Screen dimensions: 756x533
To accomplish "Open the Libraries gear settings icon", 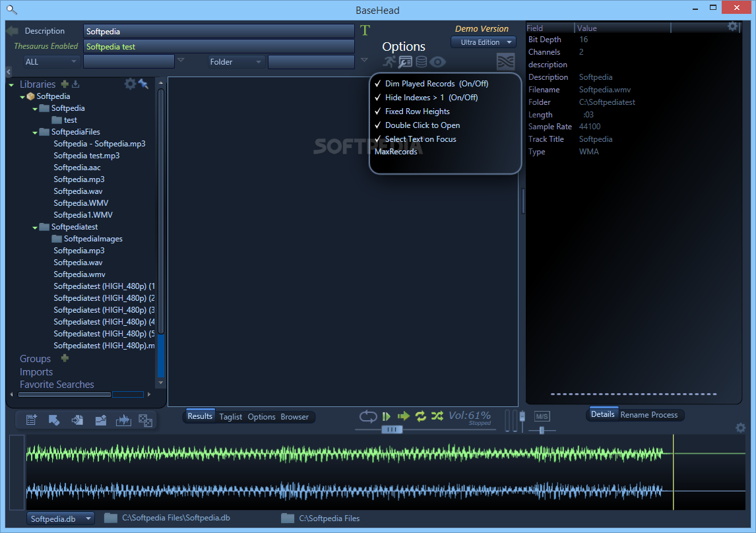I will [130, 84].
